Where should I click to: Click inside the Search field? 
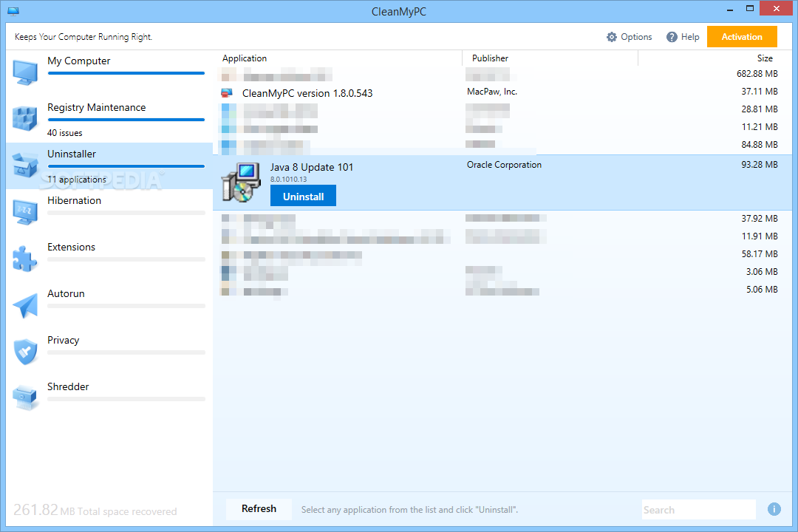699,510
